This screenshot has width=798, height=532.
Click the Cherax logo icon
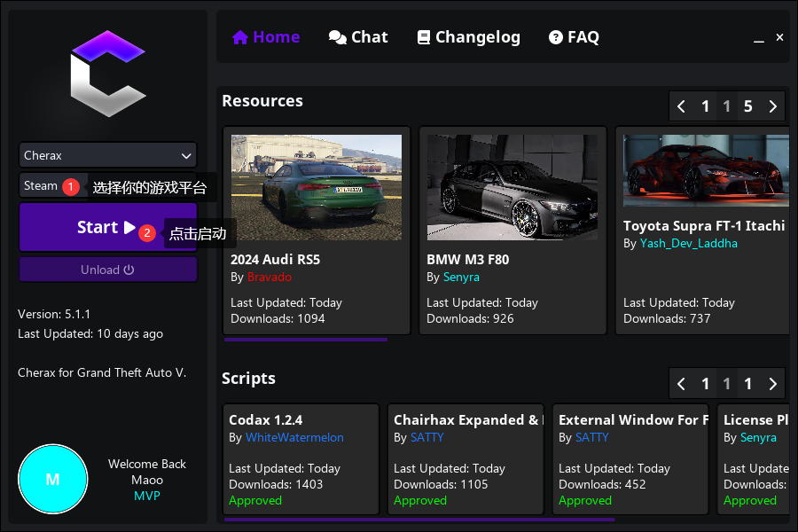107,74
